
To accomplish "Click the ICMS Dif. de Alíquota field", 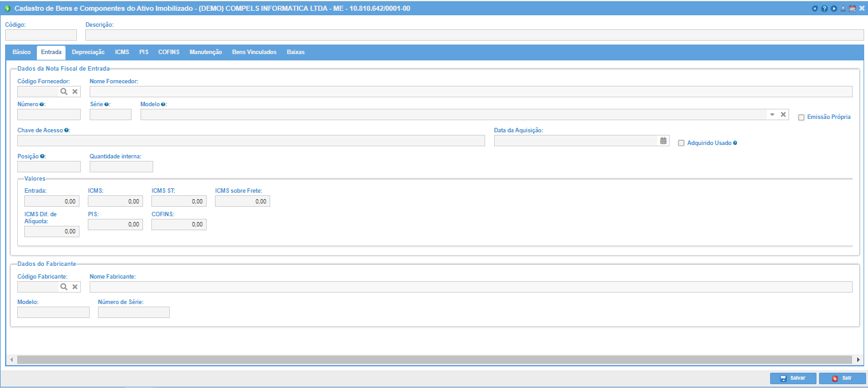I will point(52,232).
